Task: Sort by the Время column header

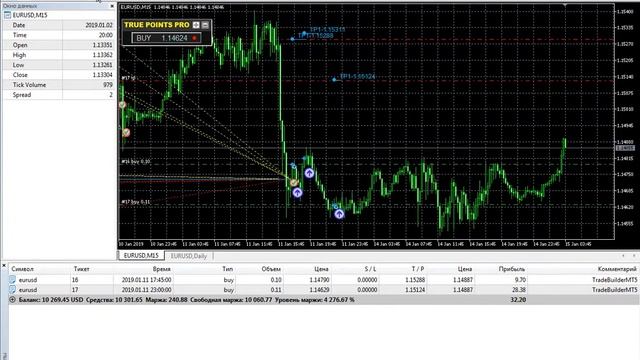Action: point(162,269)
